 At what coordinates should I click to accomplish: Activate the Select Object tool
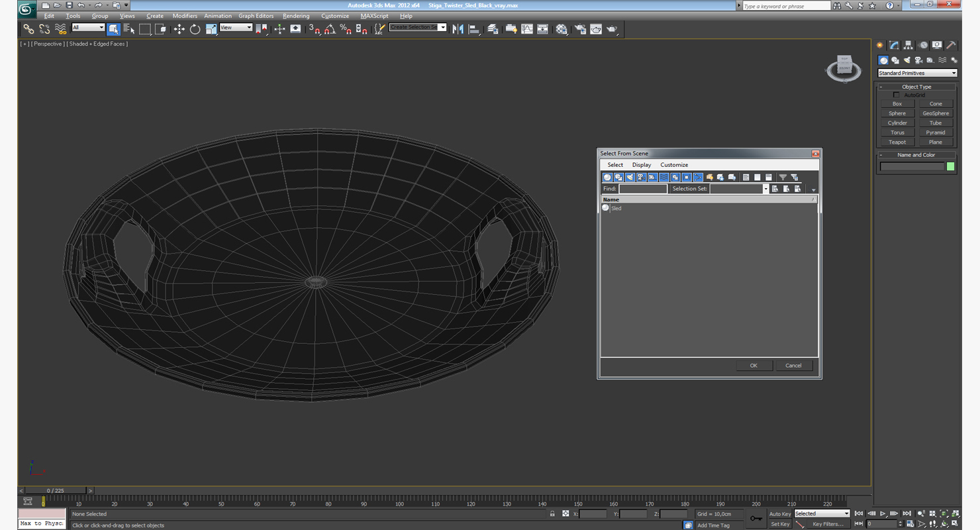[113, 29]
